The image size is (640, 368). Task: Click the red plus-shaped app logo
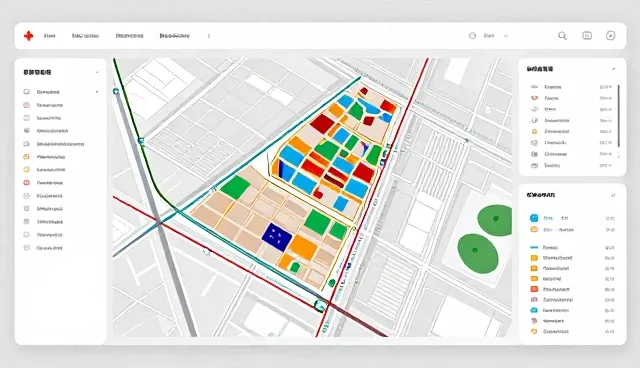(x=29, y=36)
